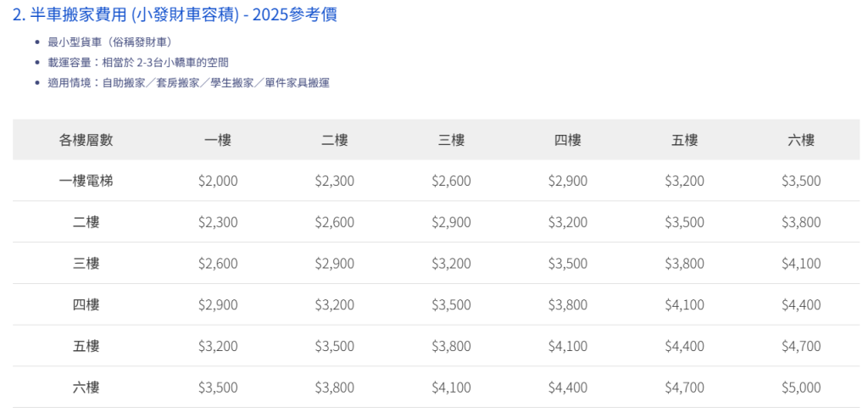
Task: Select the 四樓 row label
Action: click(x=86, y=304)
